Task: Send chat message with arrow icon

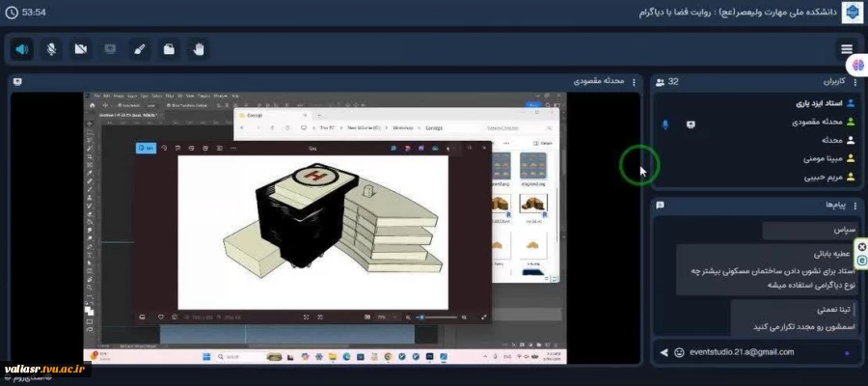Action: [x=664, y=352]
